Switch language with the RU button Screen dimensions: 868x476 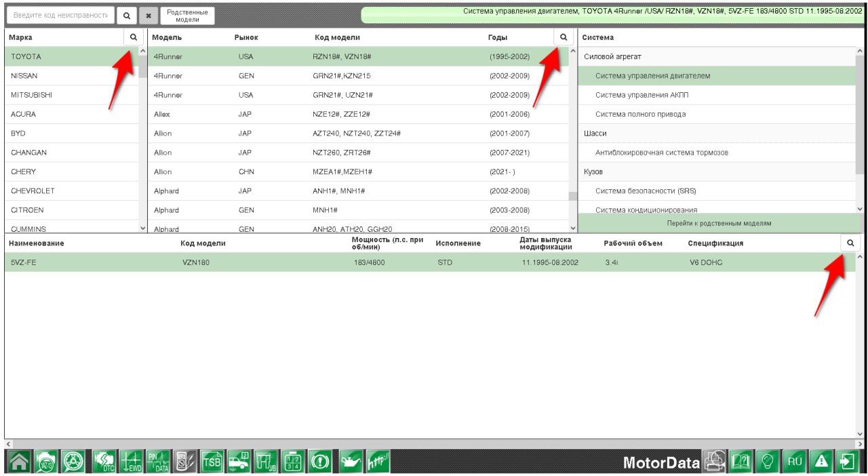tap(794, 462)
